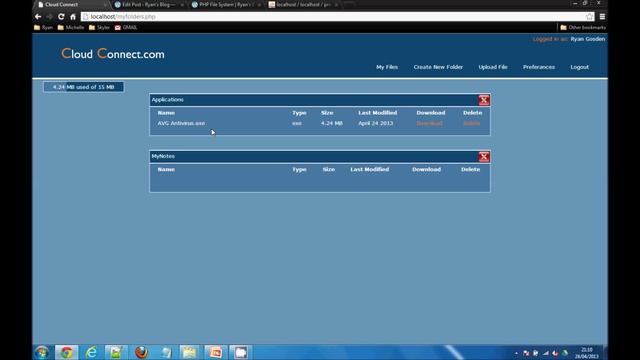Switch to Chrome in the taskbar
This screenshot has width=640, height=360.
click(67, 353)
